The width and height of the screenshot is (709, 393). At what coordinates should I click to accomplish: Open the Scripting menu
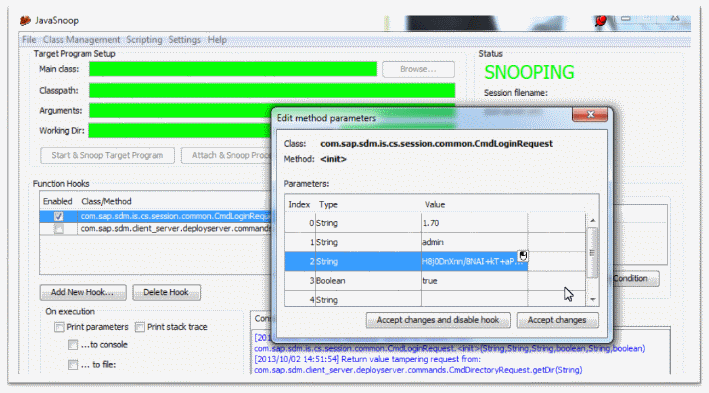coord(144,40)
